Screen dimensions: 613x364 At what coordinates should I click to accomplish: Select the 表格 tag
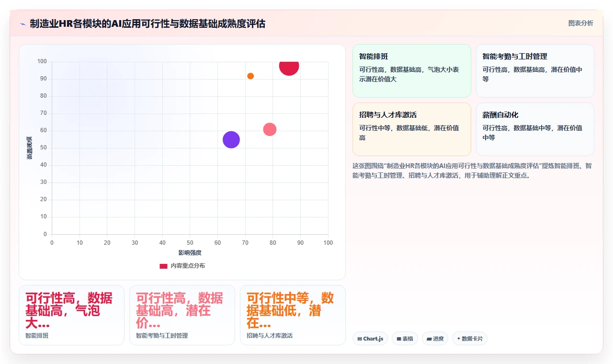[x=405, y=339]
